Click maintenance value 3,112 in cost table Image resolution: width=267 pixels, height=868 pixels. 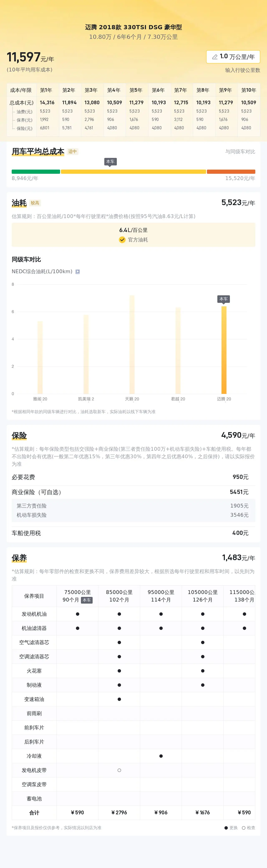[178, 119]
